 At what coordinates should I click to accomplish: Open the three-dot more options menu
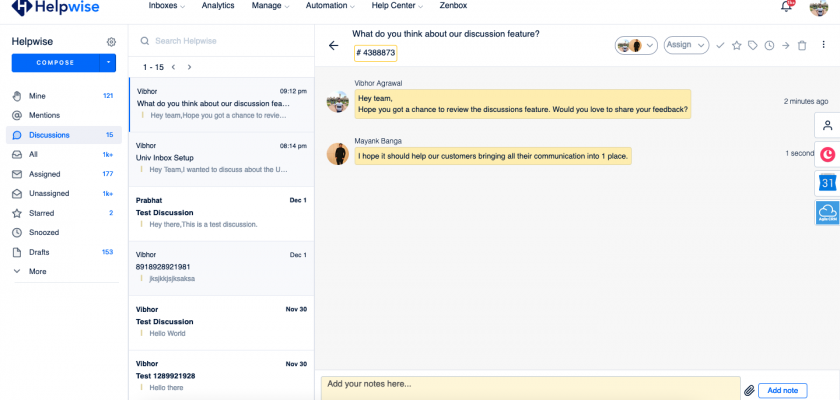pos(824,45)
